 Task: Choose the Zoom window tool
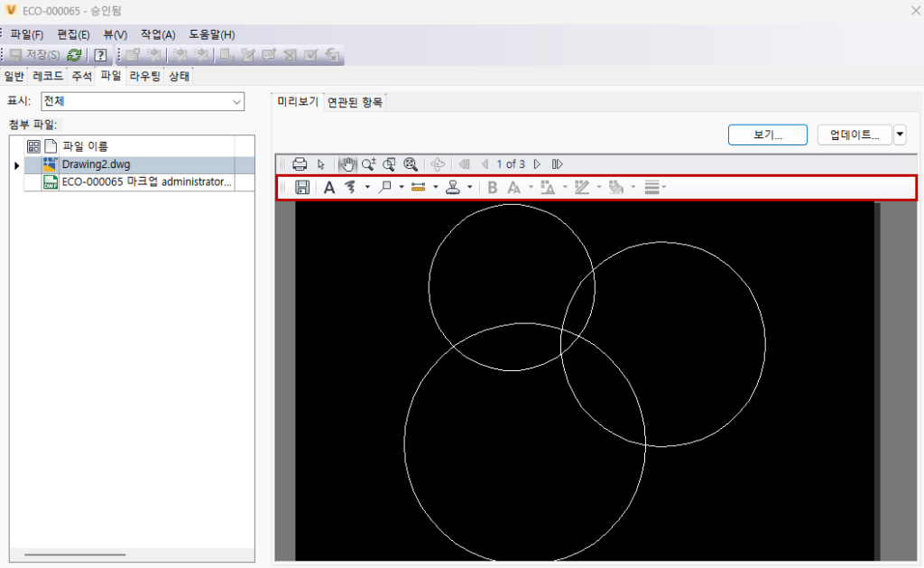pyautogui.click(x=389, y=164)
